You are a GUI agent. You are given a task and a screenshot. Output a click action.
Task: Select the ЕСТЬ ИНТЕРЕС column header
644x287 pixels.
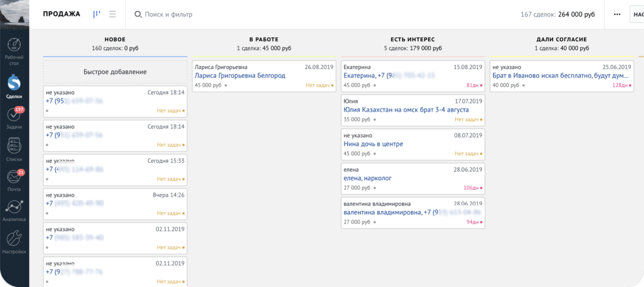(x=413, y=39)
